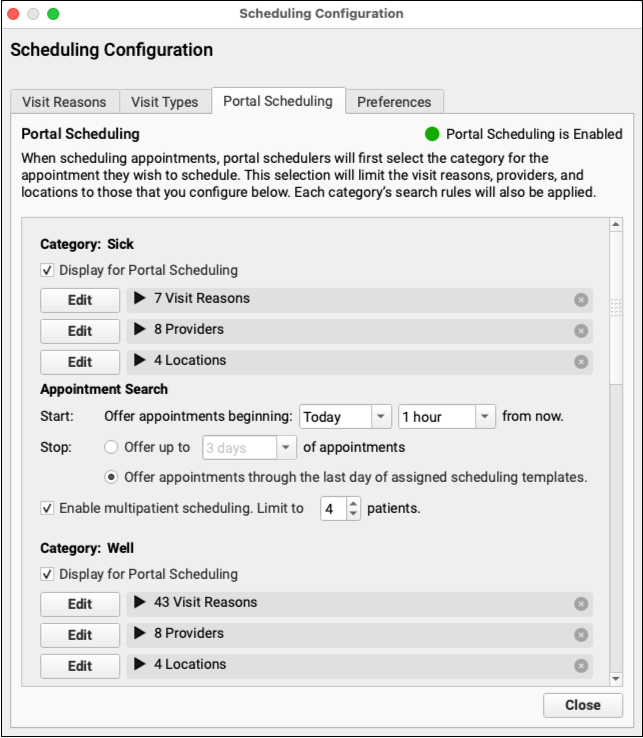Viewport: 643px width, 738px height.
Task: Clear the Sick category's 4 Locations
Action: (581, 362)
